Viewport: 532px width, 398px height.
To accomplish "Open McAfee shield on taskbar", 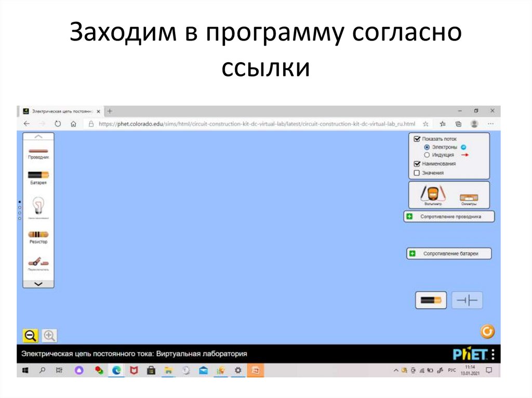I will 134,370.
